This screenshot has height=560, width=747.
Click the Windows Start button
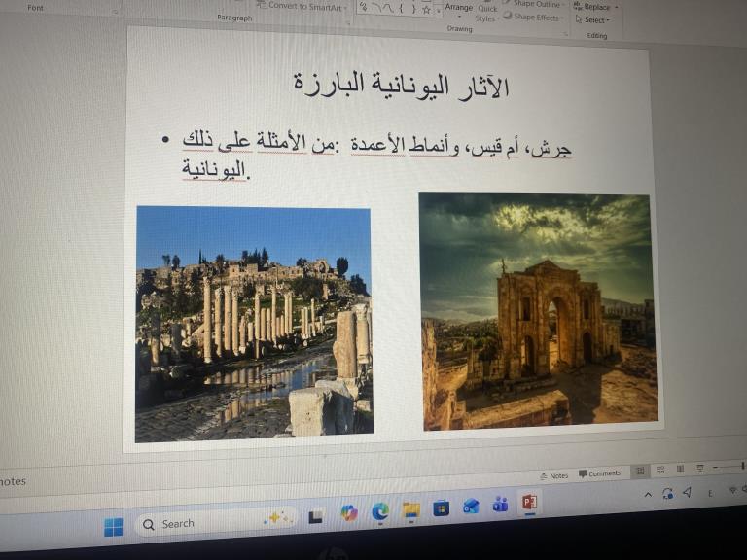[x=114, y=526]
